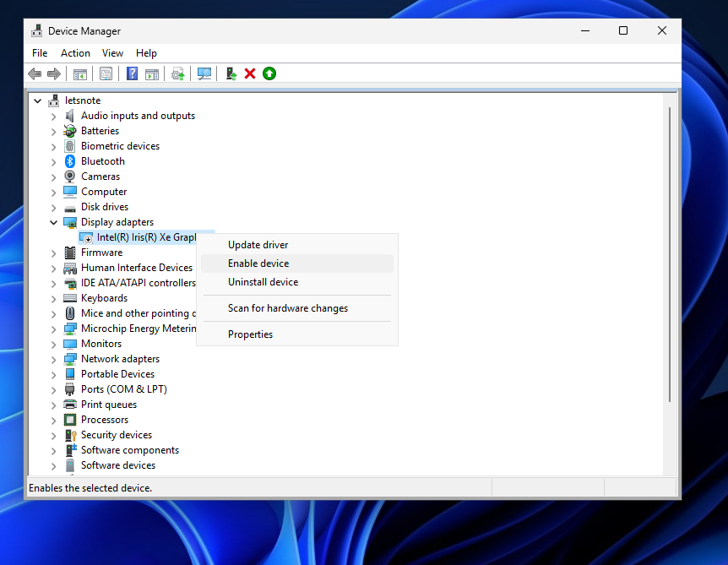Viewport: 728px width, 565px height.
Task: Open the View menu
Action: [112, 53]
